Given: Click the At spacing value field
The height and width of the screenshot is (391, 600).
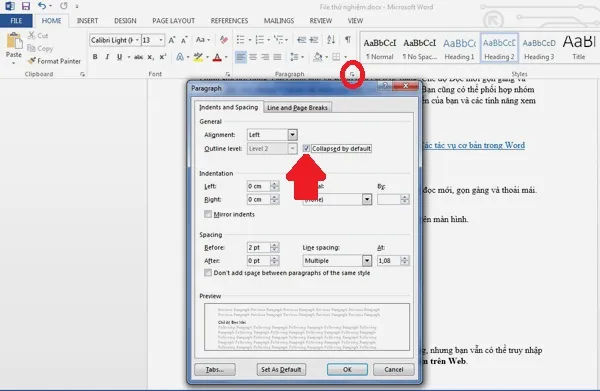Looking at the screenshot, I should click(388, 261).
